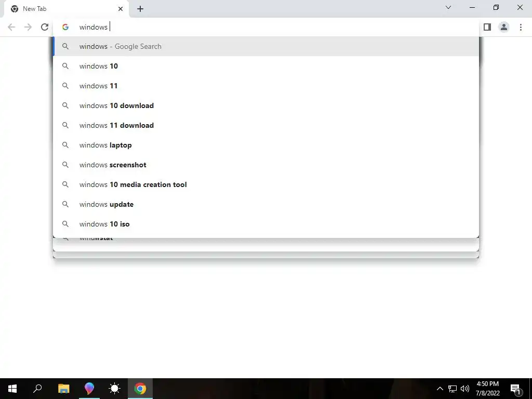Click search icon beside 'windows laptop'

click(65, 145)
